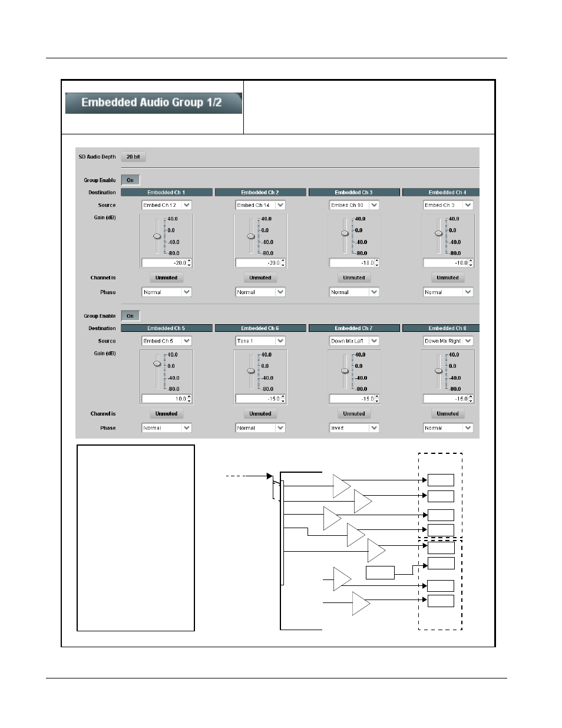Open Source dropdown for Embedded Ch 1
The image size is (562, 728).
tap(167, 205)
